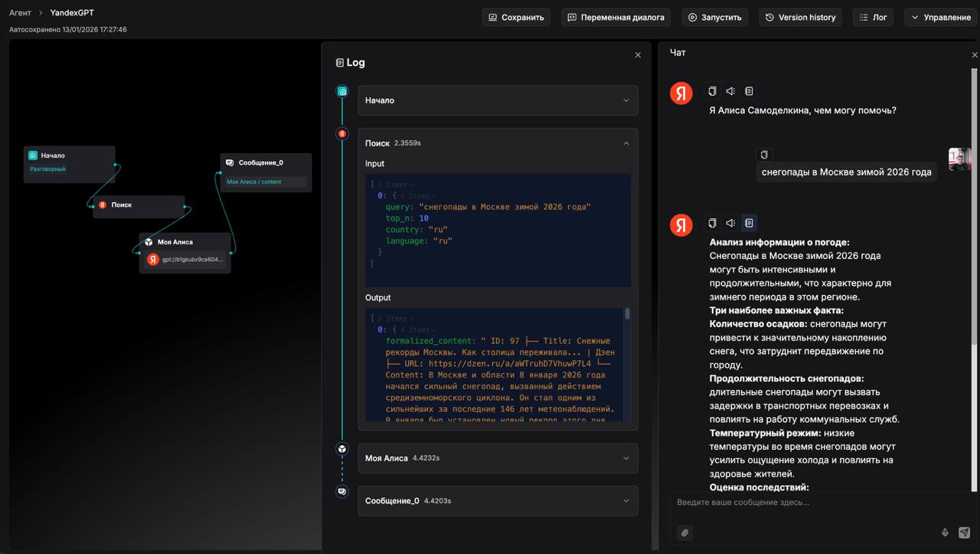Activate microphone voice input in chat
The height and width of the screenshot is (554, 980).
[x=945, y=533]
